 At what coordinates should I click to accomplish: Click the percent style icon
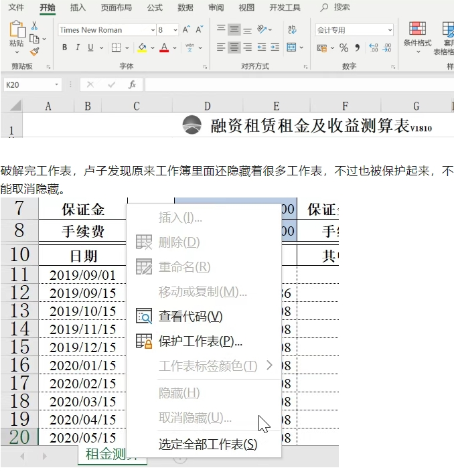tap(344, 48)
